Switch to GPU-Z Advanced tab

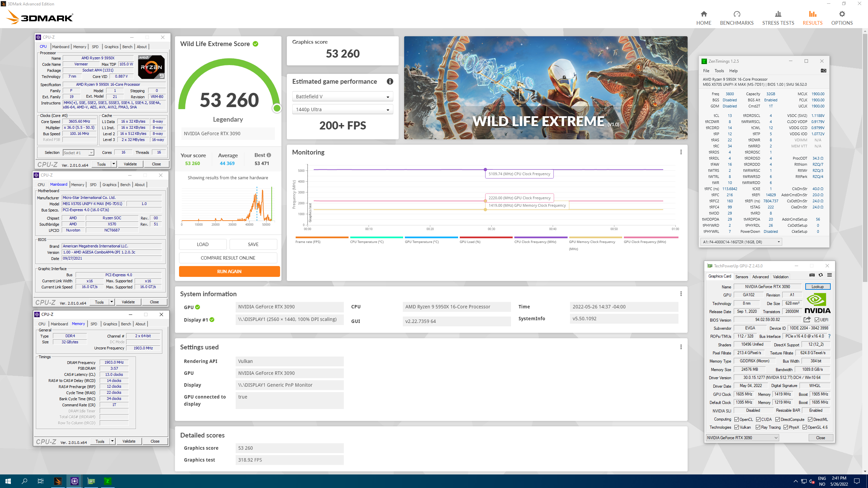point(761,277)
